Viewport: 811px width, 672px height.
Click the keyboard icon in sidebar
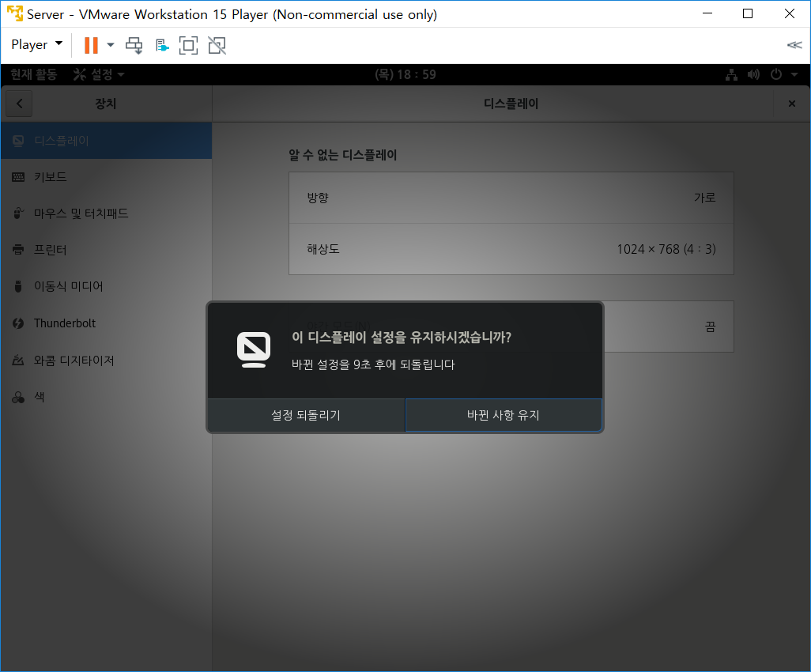[x=18, y=177]
